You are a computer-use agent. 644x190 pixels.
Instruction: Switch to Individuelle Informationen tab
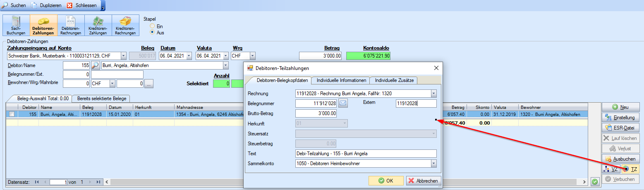(x=341, y=80)
